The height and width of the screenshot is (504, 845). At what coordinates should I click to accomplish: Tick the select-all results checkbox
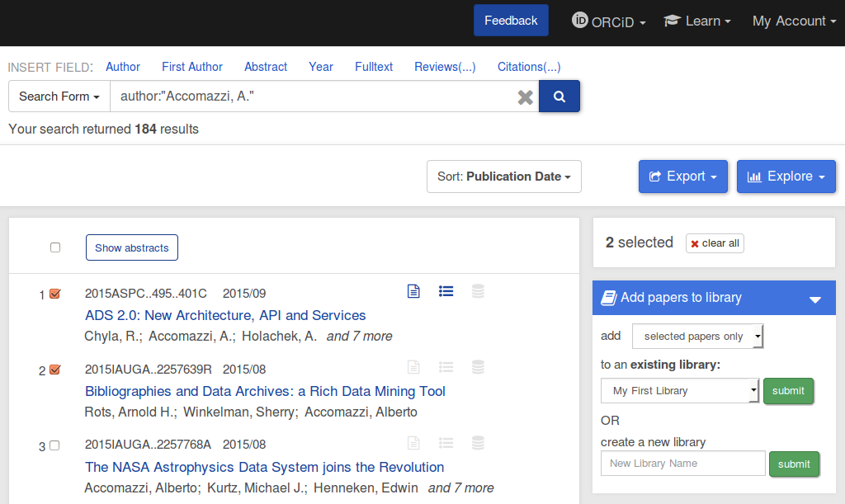[x=55, y=247]
